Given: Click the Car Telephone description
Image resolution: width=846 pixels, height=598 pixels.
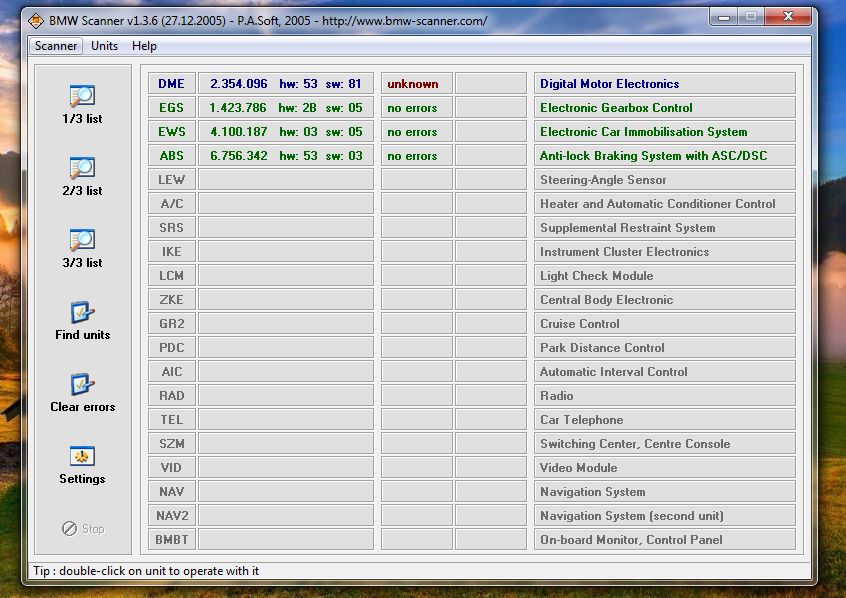Looking at the screenshot, I should coord(665,419).
